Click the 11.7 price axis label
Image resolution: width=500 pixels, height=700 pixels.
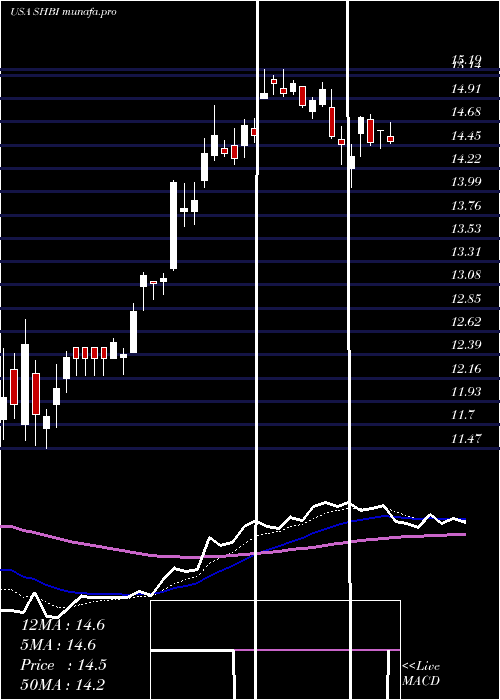pos(462,415)
